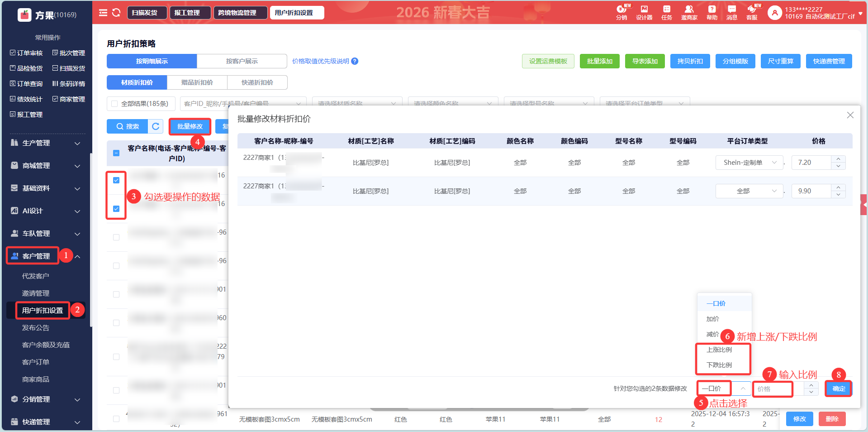Viewport: 868px width, 432px height.
Task: Select 上涨比例 from the dropdown list
Action: pyautogui.click(x=719, y=350)
